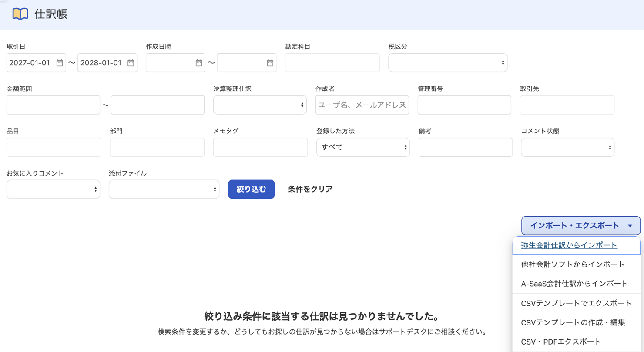Click the 備考 input field
Viewport: 644px width, 352px height.
click(x=465, y=147)
